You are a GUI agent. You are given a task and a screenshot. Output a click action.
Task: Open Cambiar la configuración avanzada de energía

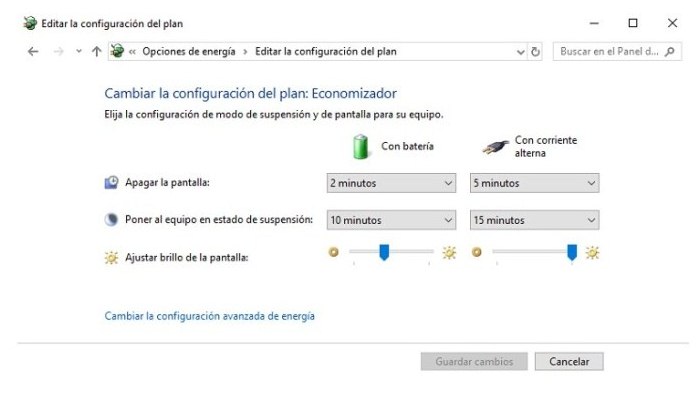click(209, 316)
